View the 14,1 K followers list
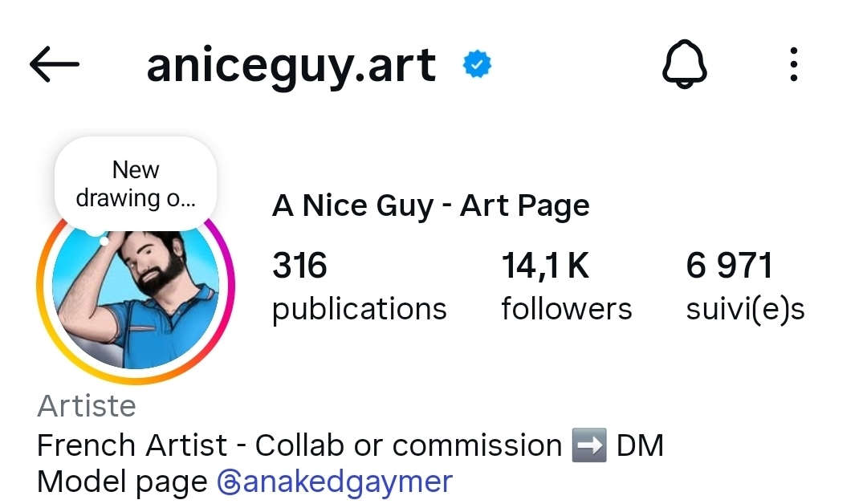Image resolution: width=867 pixels, height=504 pixels. [566, 287]
